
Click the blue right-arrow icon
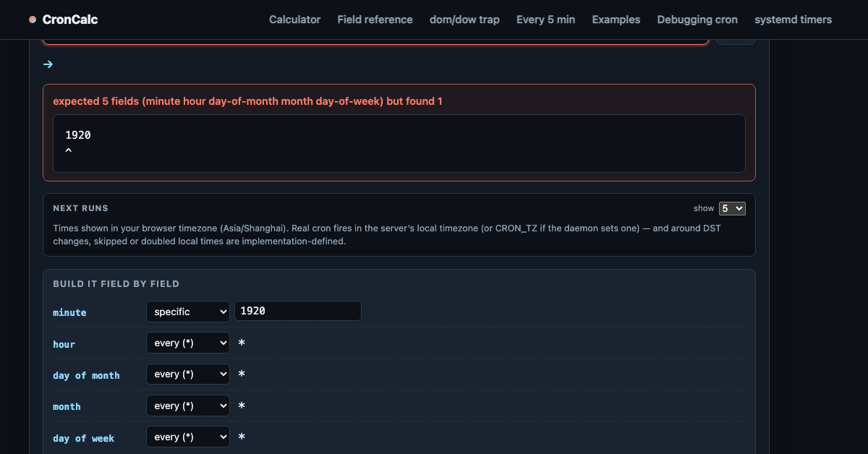pos(48,64)
